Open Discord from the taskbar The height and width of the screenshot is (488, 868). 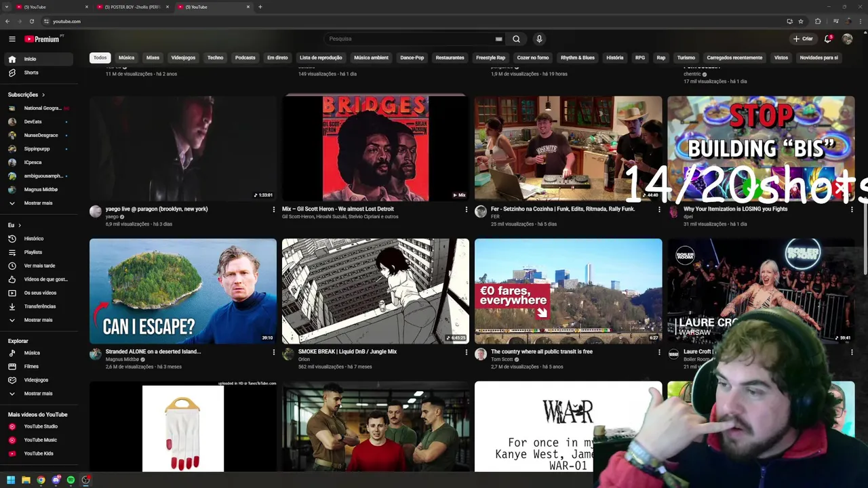[56, 480]
